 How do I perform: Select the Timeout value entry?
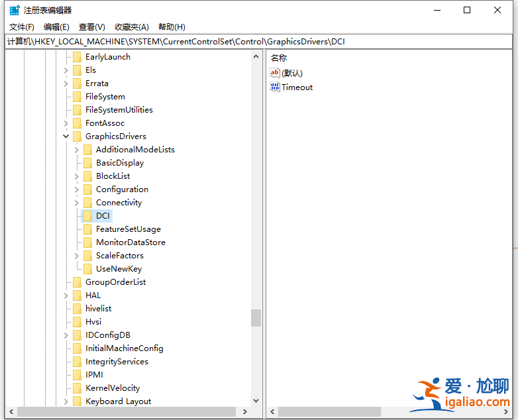[x=297, y=87]
